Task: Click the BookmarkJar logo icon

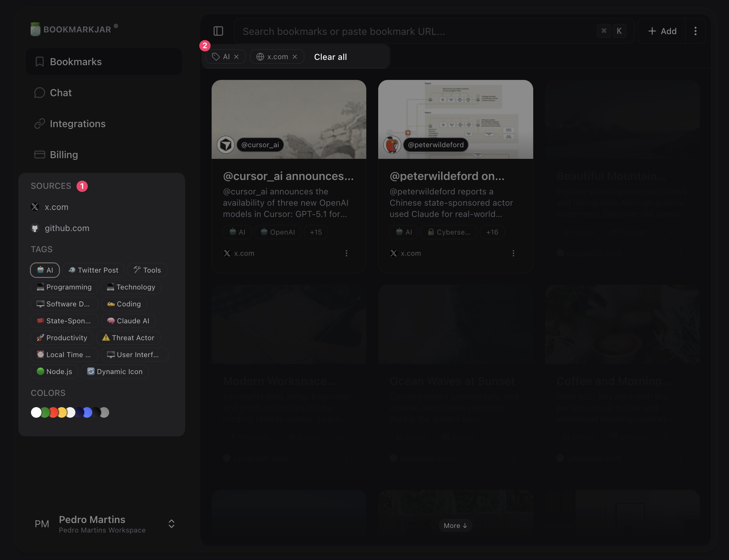Action: click(x=36, y=29)
